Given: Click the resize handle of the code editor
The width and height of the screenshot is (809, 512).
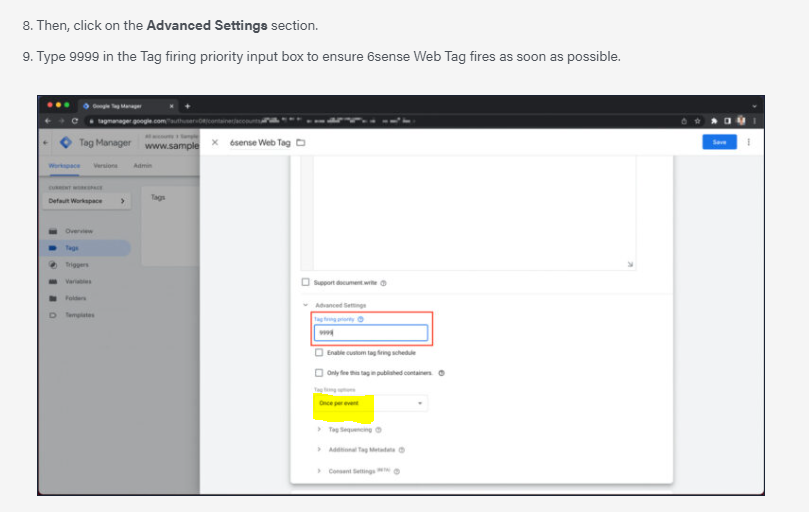Looking at the screenshot, I should click(x=630, y=264).
